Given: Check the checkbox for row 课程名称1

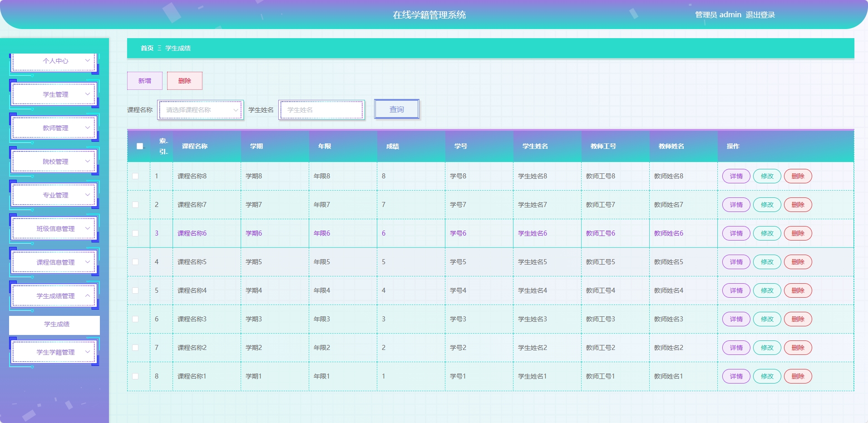Looking at the screenshot, I should pyautogui.click(x=135, y=376).
